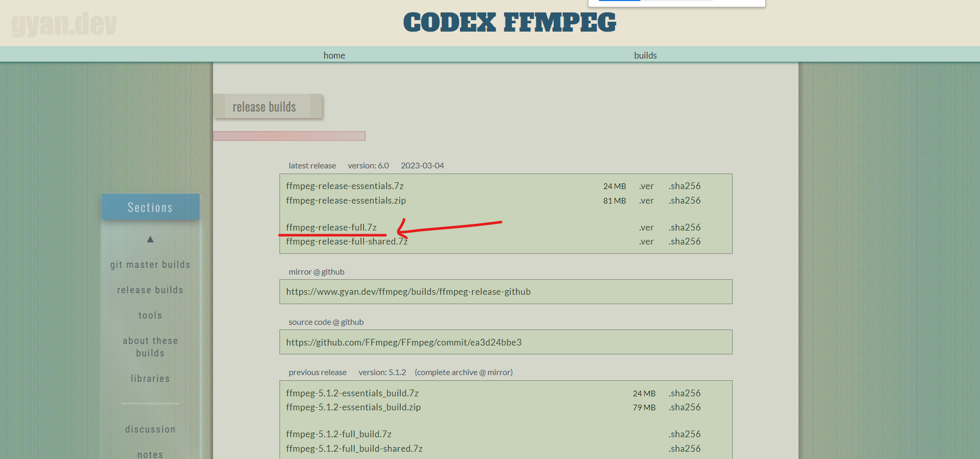The height and width of the screenshot is (459, 980).
Task: Open .sha256 for ffmpeg-release-essentials.7z
Action: (x=684, y=186)
